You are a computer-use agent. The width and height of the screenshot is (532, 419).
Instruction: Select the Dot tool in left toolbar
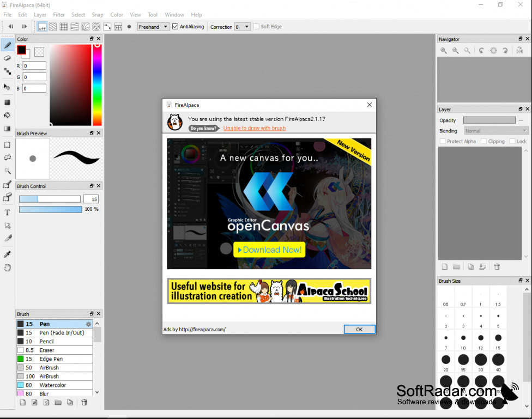click(x=8, y=71)
